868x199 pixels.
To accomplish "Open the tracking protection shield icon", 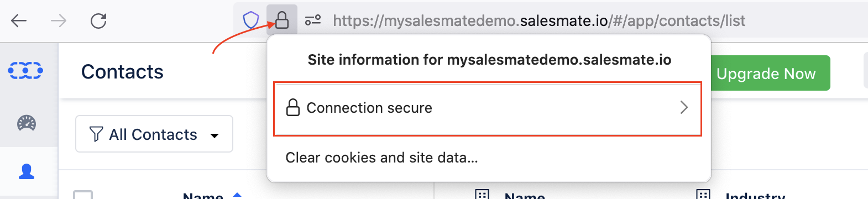I will [251, 21].
